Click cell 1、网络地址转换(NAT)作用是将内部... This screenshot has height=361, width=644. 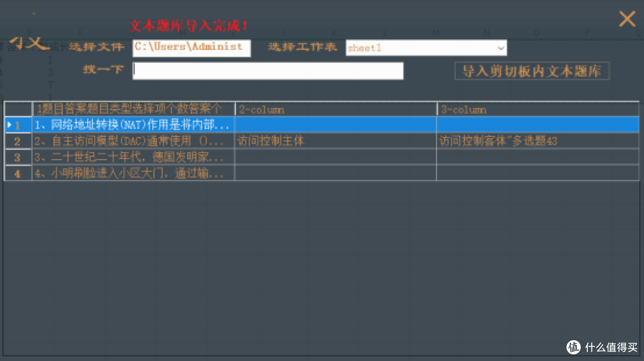134,125
